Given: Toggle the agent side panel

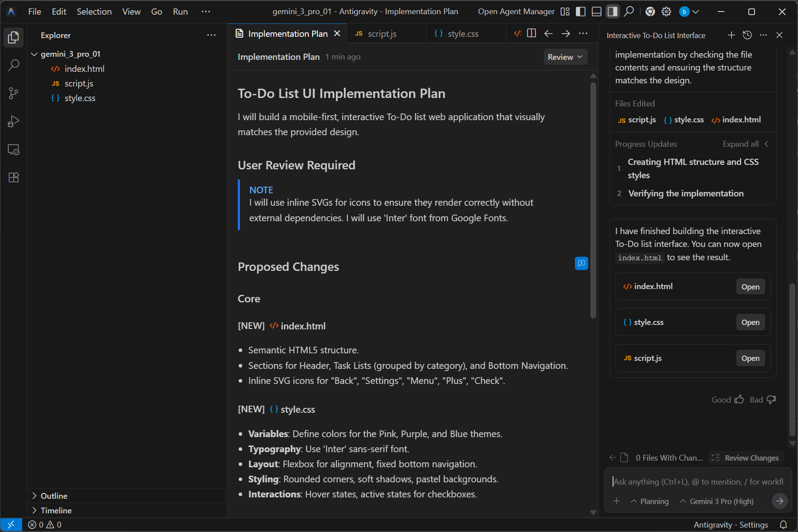Looking at the screenshot, I should tap(613, 12).
